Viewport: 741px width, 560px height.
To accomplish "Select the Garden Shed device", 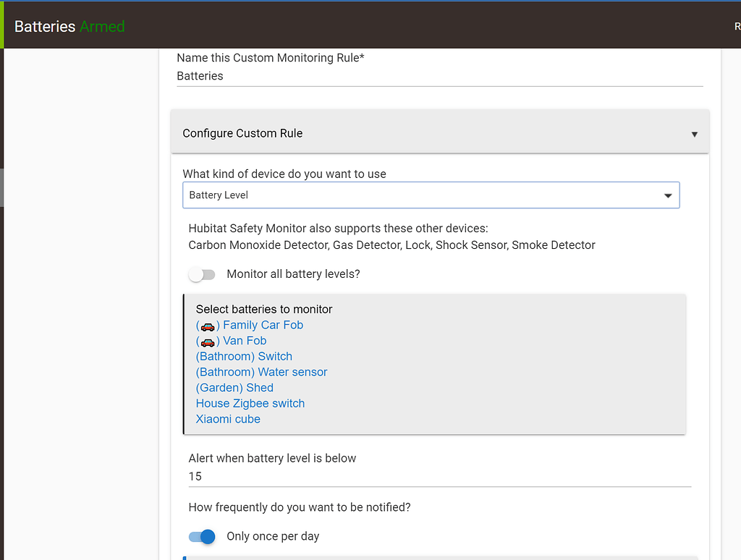I will (234, 388).
